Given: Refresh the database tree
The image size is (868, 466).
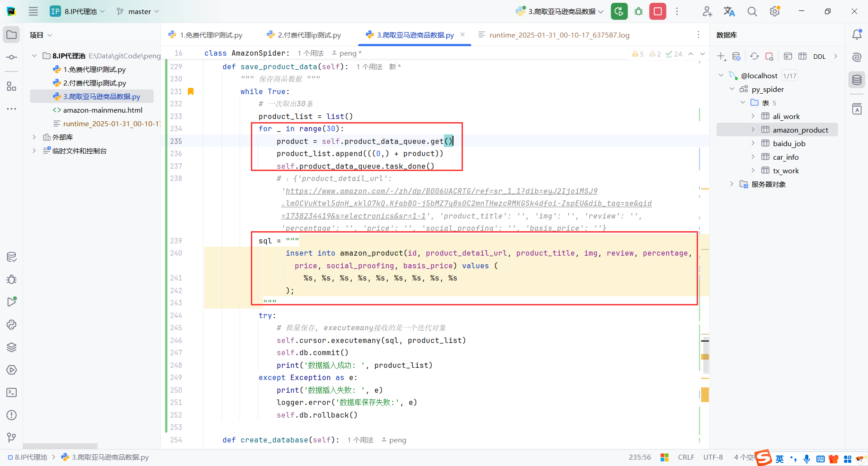Looking at the screenshot, I should [x=755, y=57].
